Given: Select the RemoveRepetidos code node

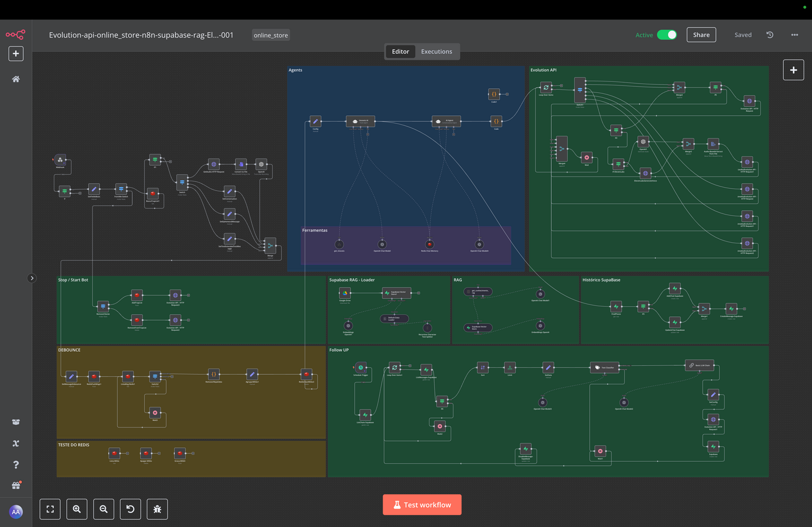Looking at the screenshot, I should [x=214, y=374].
